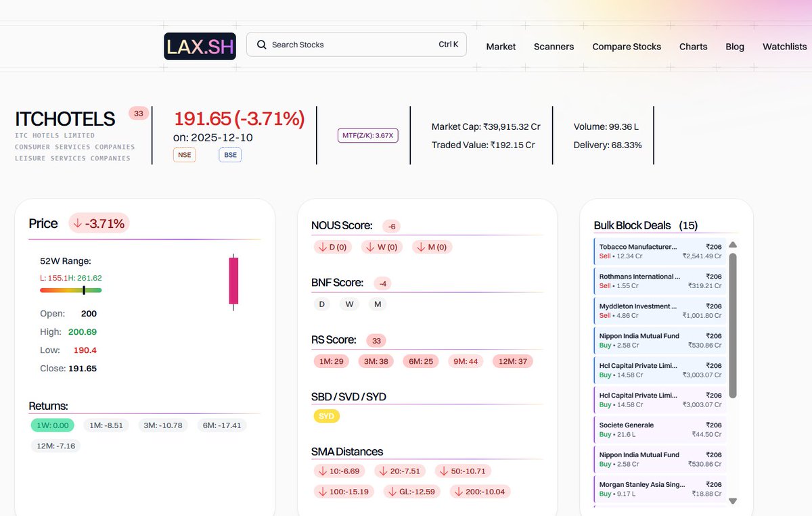This screenshot has width=812, height=516.
Task: Open the Myddleton Investment sell deal
Action: [660, 311]
